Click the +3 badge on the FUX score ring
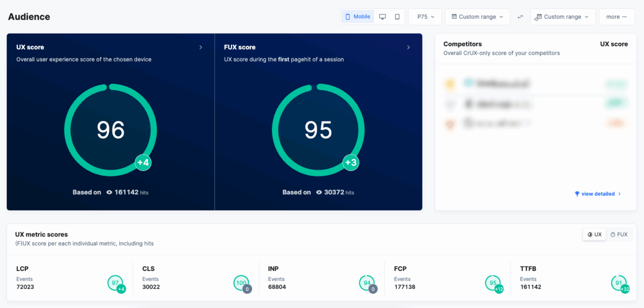The height and width of the screenshot is (308, 644). pyautogui.click(x=351, y=162)
